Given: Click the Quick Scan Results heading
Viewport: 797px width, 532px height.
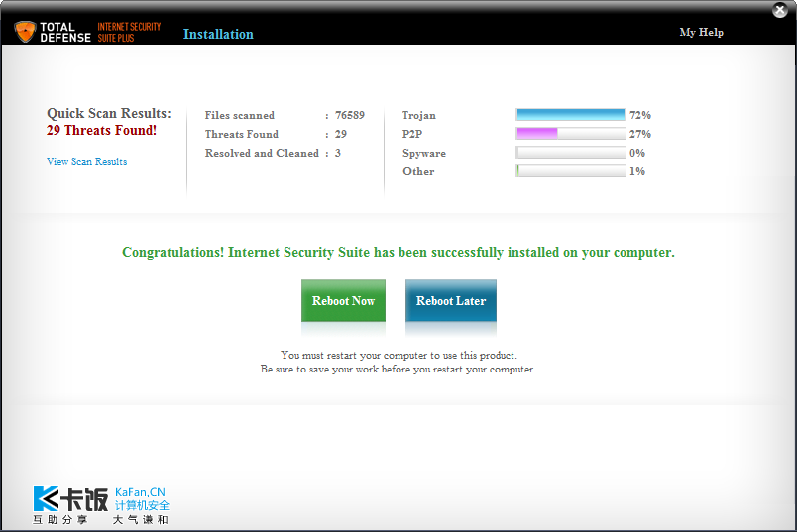Looking at the screenshot, I should tap(109, 113).
